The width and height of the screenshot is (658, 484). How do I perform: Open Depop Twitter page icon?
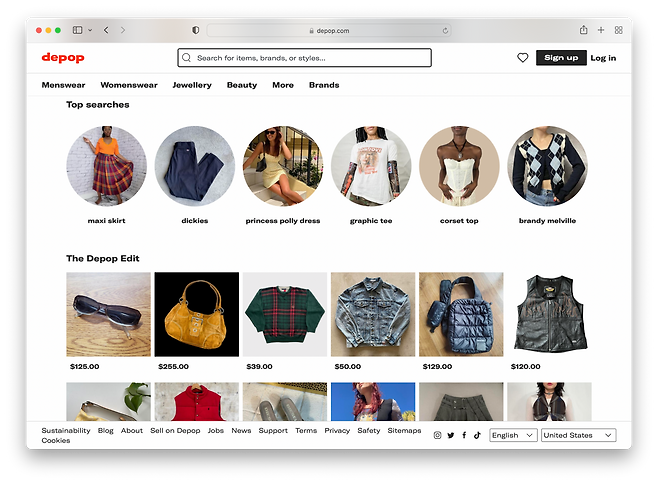[x=451, y=435]
